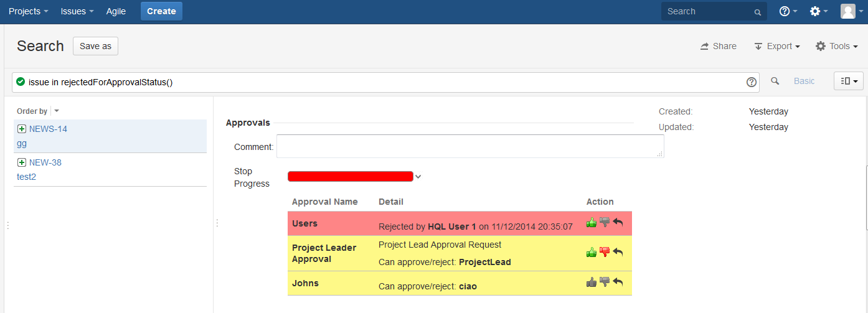Click reset arrow in Users approval row
Image resolution: width=868 pixels, height=313 pixels.
coord(618,223)
